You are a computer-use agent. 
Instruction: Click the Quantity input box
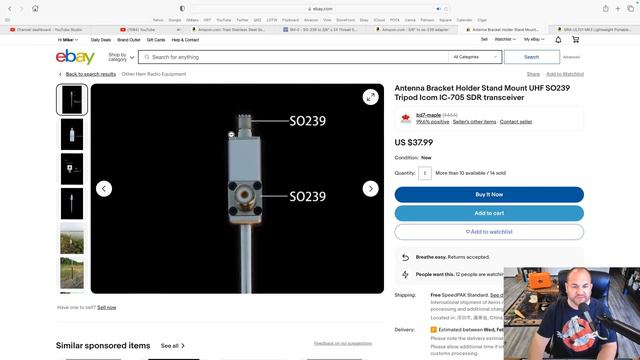click(x=425, y=173)
